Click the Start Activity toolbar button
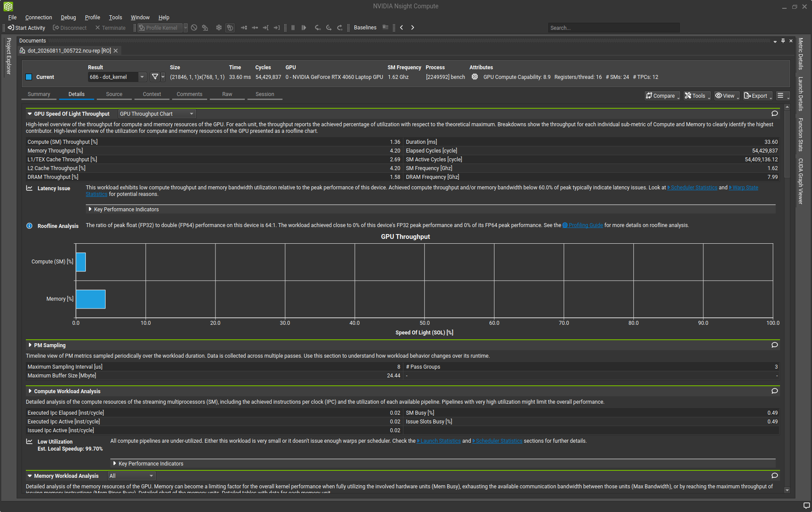812x512 pixels. [x=26, y=28]
